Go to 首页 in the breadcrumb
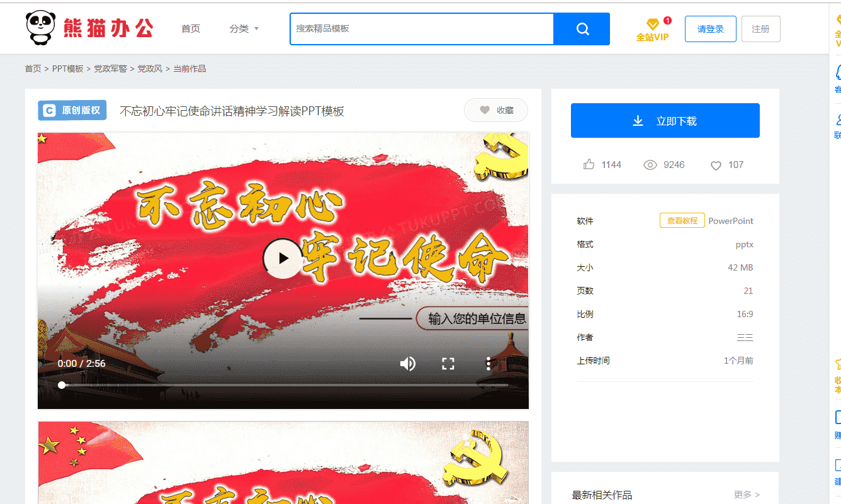This screenshot has height=504, width=841. 33,69
